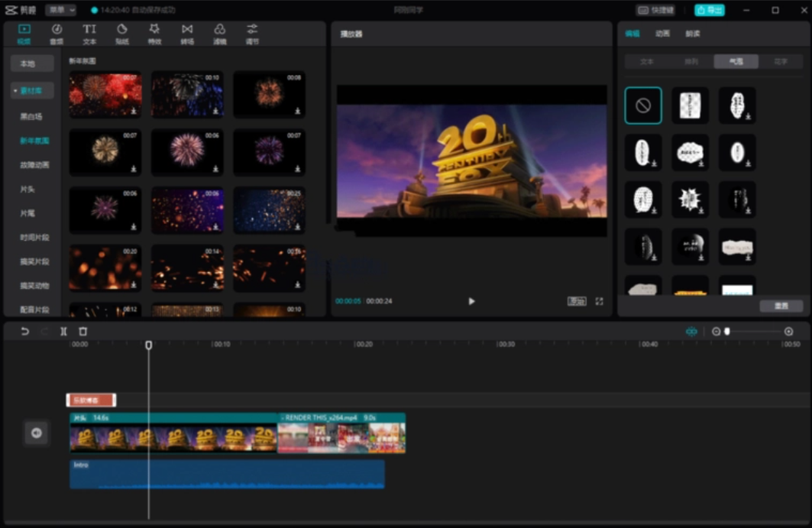Switch to the 排列 sub-tab in right panel
The height and width of the screenshot is (528, 812).
pos(691,62)
